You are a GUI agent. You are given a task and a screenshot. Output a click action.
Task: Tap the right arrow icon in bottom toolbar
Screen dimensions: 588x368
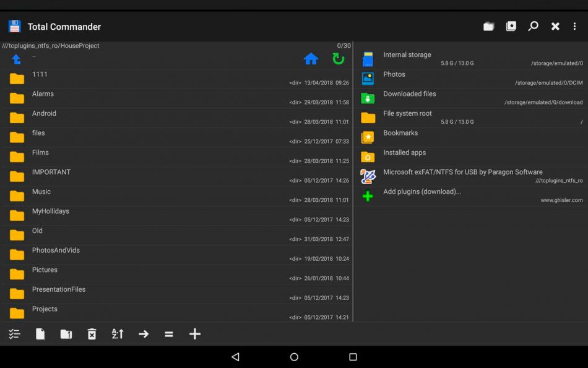point(143,334)
